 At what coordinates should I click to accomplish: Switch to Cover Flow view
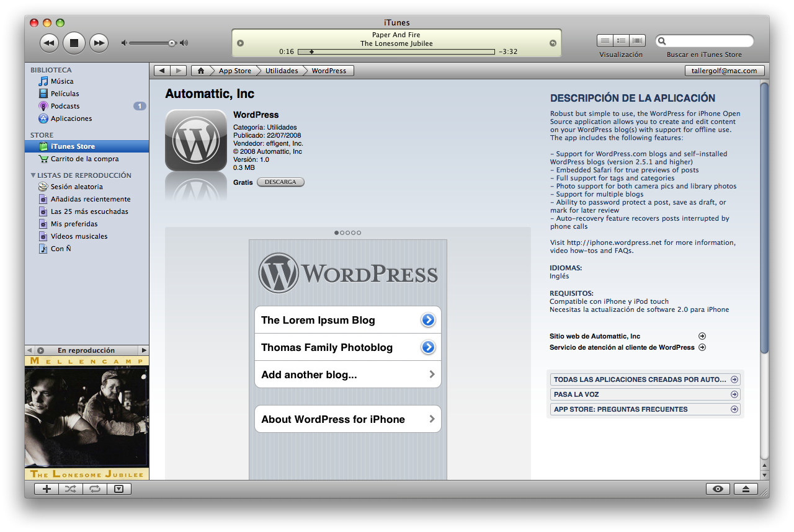click(637, 41)
